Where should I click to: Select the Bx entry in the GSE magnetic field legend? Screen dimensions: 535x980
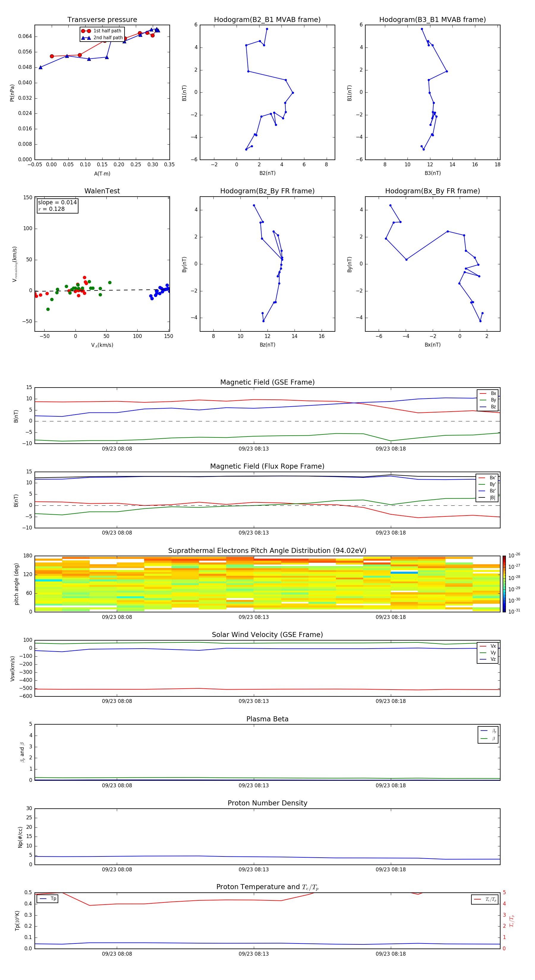pos(488,393)
